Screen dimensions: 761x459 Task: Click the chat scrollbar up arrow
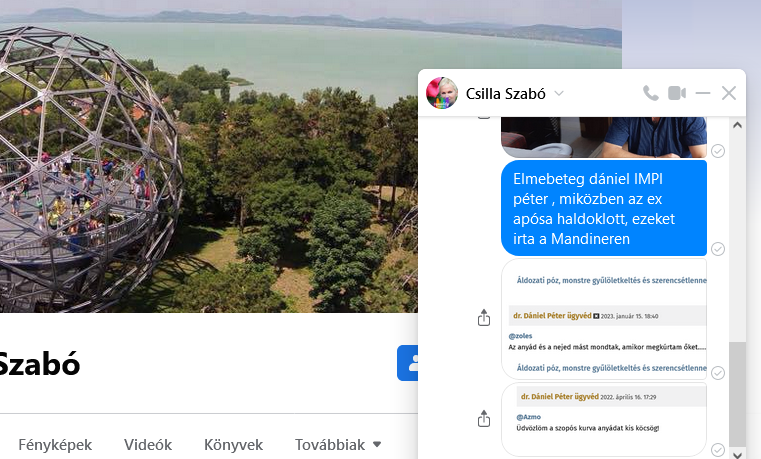pyautogui.click(x=737, y=125)
